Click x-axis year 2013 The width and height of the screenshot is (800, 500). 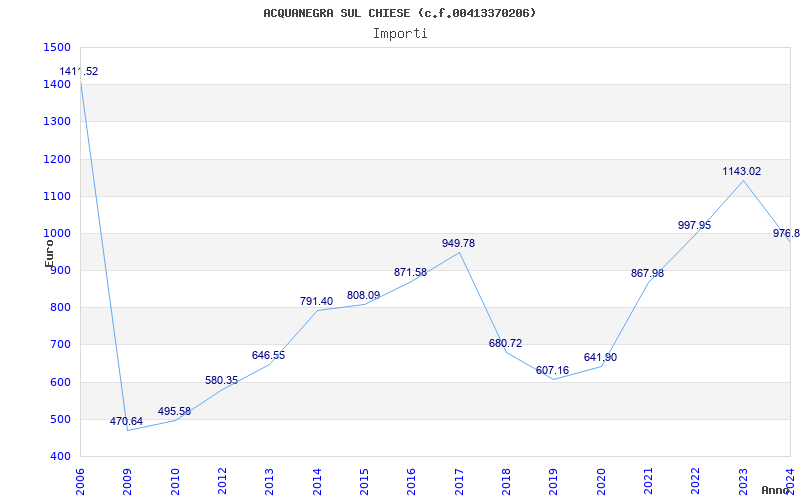[269, 482]
